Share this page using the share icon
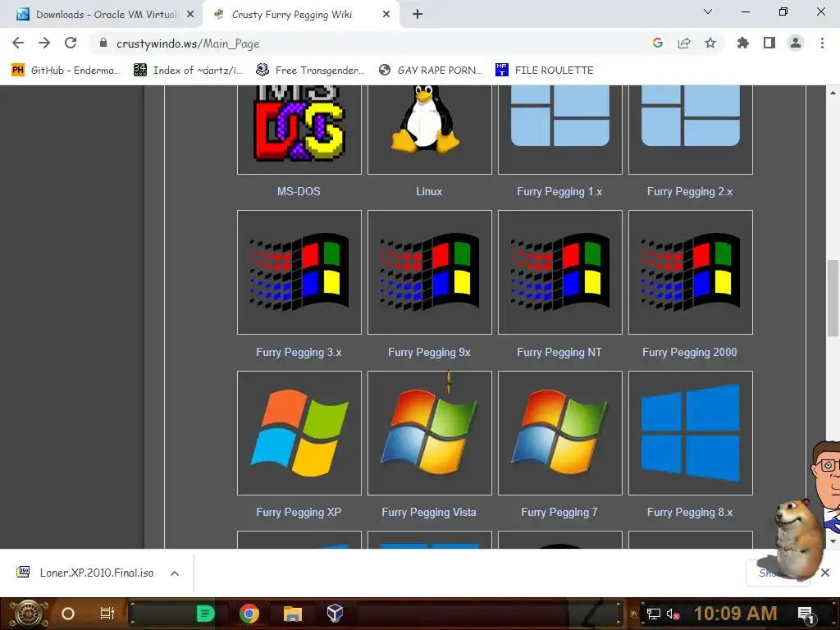Screen dimensions: 840x630 coord(684,43)
